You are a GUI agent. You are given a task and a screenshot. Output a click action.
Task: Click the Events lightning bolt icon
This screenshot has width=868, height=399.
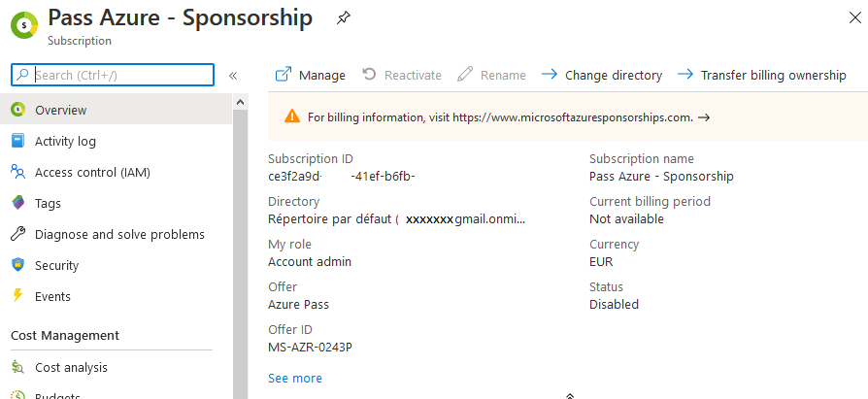[17, 295]
